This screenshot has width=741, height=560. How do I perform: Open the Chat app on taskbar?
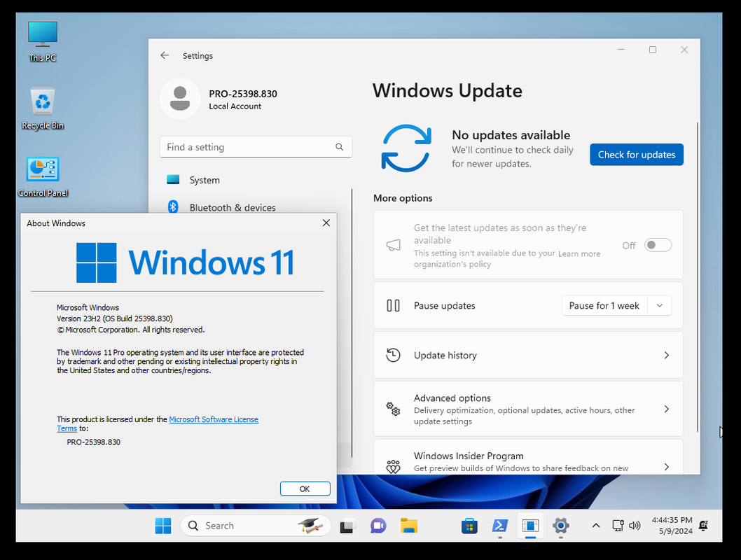tap(378, 526)
